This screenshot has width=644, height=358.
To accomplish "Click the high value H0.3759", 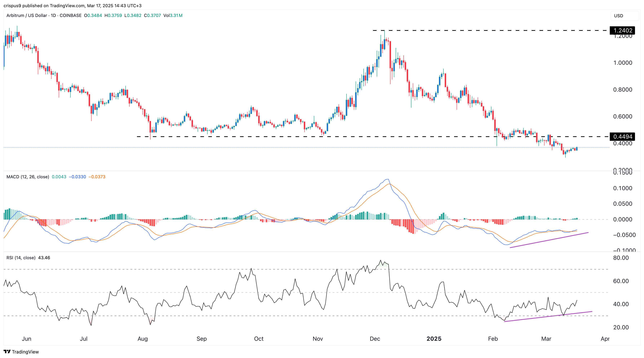I will pos(113,16).
